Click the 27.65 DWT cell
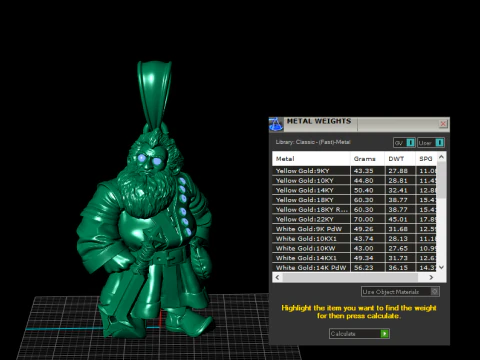This screenshot has width=480, height=360. coord(400,248)
